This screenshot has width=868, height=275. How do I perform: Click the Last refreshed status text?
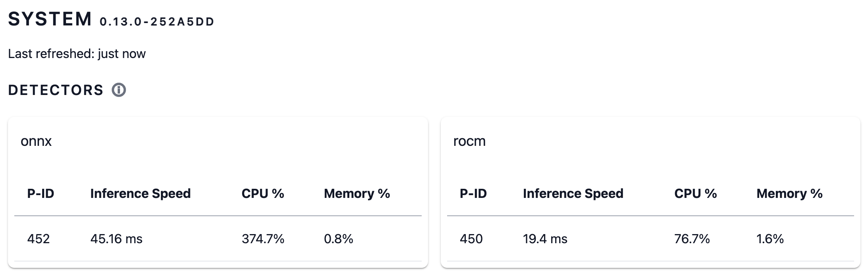[x=77, y=54]
